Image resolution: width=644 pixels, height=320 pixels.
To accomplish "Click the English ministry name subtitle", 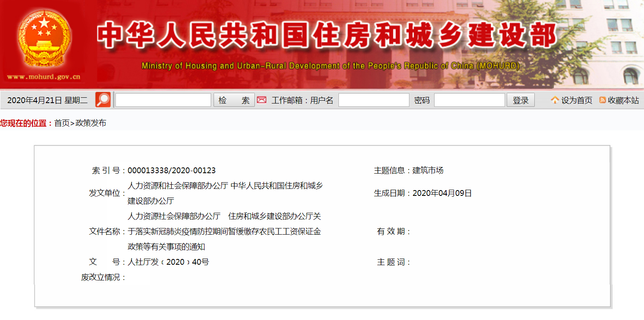I will pyautogui.click(x=331, y=66).
